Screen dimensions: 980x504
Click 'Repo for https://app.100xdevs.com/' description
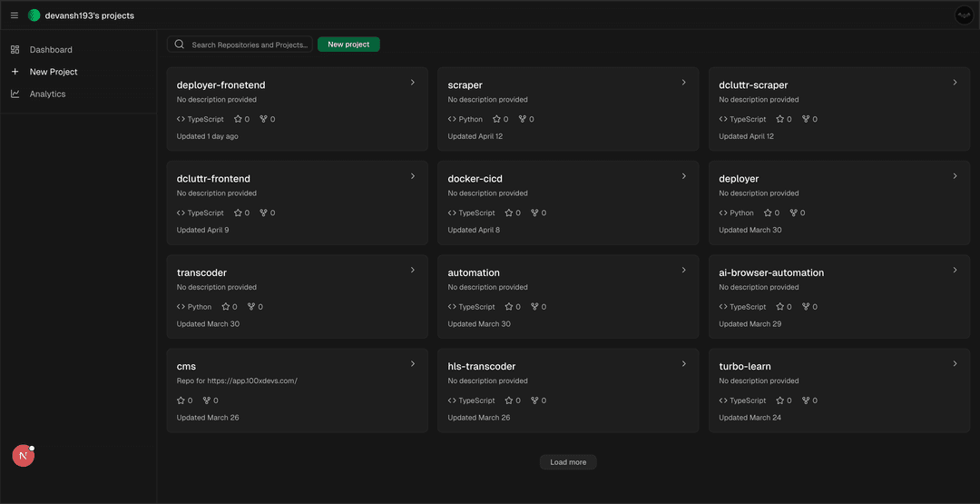[x=237, y=380]
